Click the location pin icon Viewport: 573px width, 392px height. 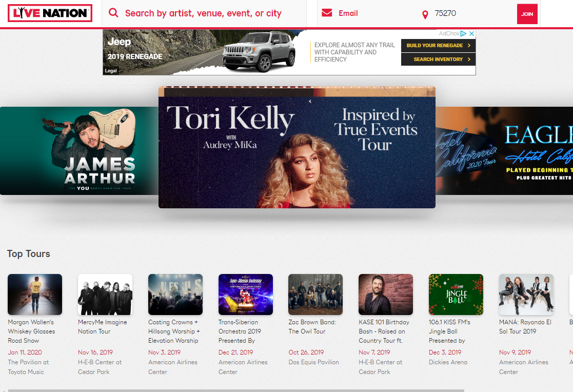(425, 15)
